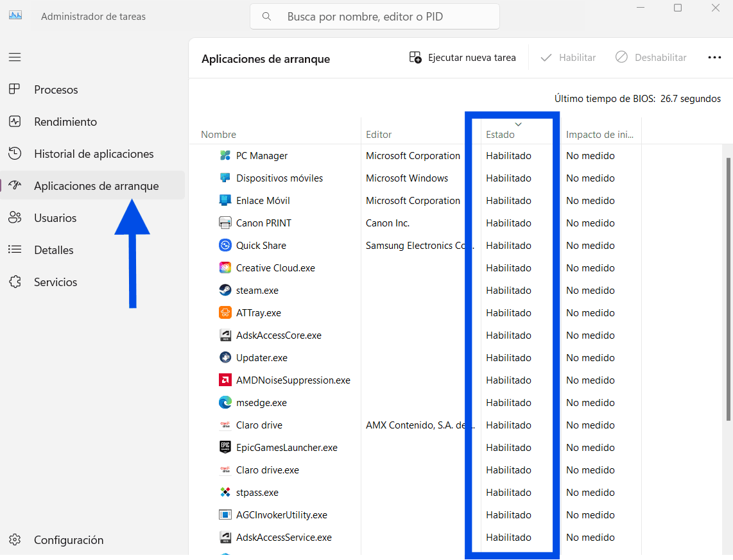Click the Habilitar button

[568, 58]
